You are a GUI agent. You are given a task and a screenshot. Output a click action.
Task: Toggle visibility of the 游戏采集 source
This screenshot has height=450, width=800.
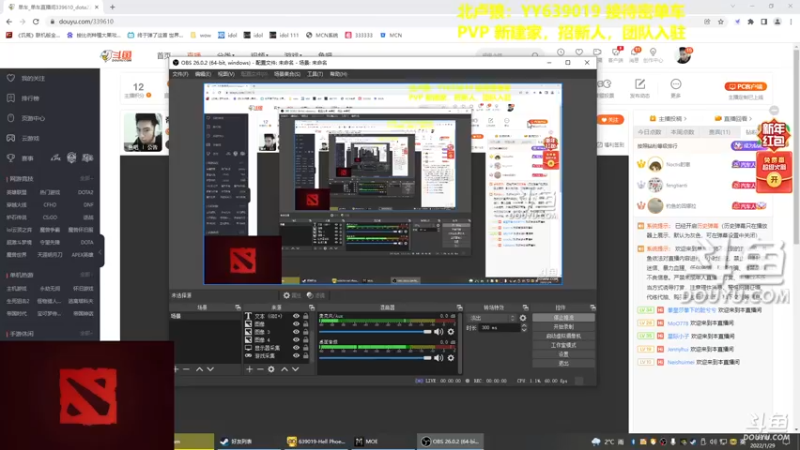[x=296, y=356]
